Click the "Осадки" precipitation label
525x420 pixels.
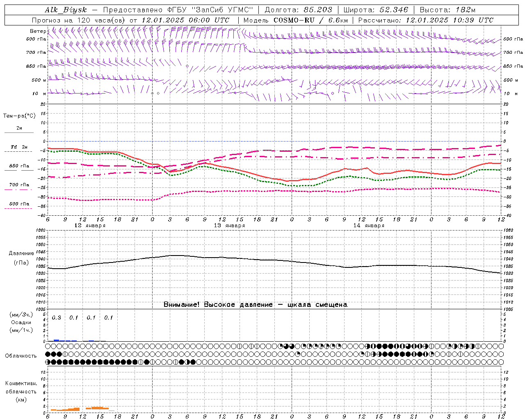[x=21, y=322]
